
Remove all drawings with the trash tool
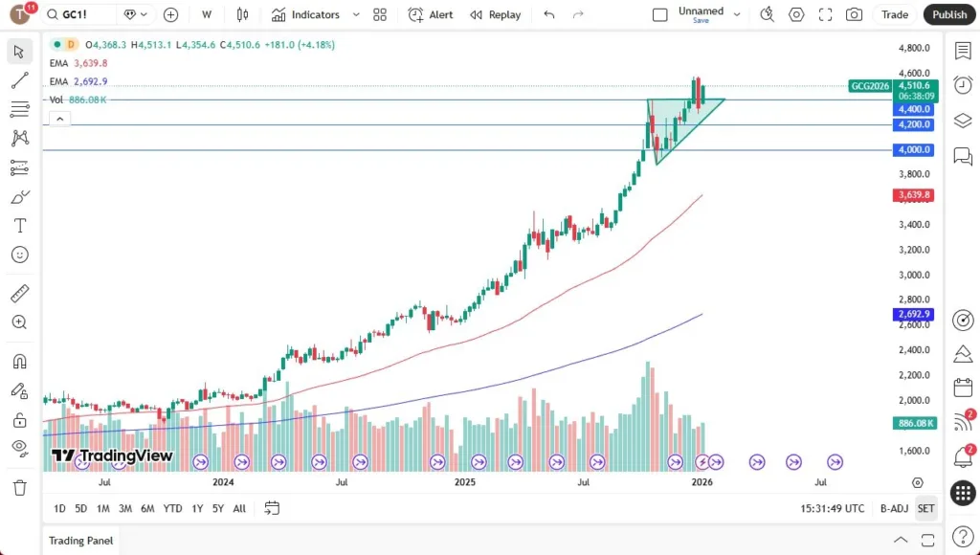[x=19, y=487]
